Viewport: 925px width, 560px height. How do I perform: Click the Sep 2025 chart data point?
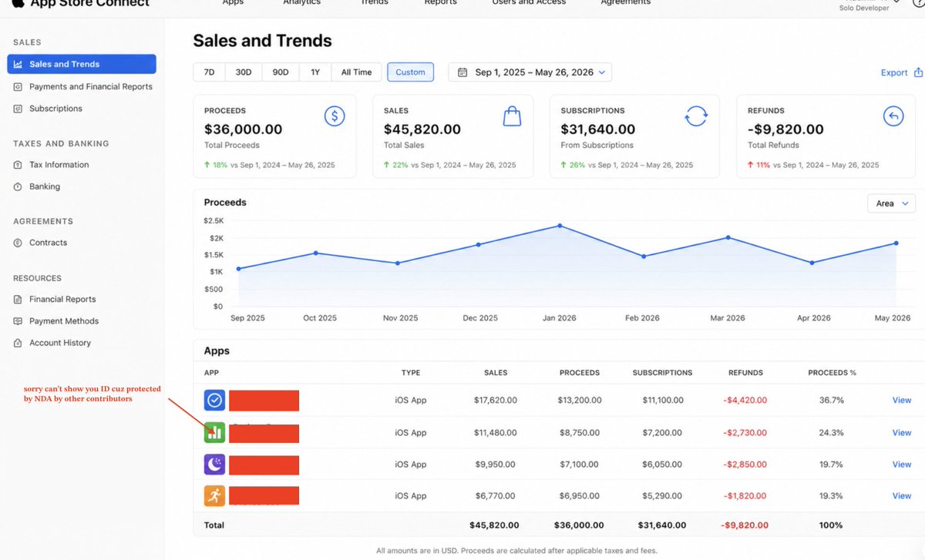click(239, 269)
